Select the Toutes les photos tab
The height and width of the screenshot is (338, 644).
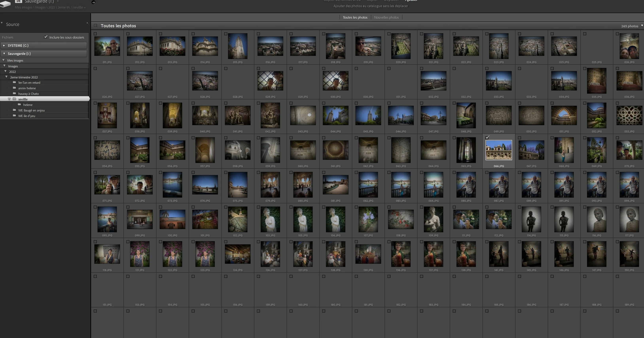pos(355,17)
